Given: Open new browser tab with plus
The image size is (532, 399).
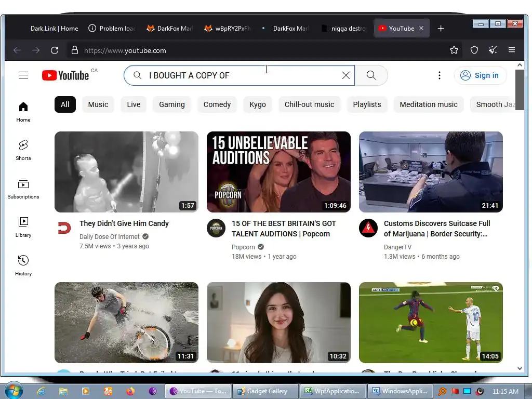Looking at the screenshot, I should [441, 29].
